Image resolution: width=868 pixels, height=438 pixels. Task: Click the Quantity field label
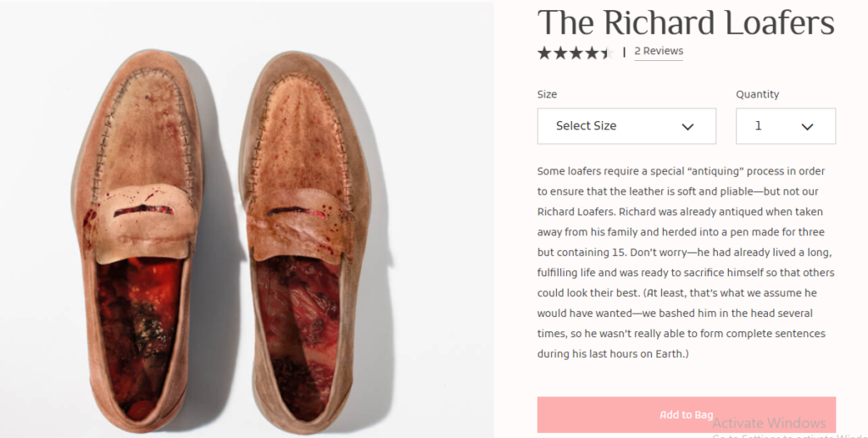[x=757, y=94]
